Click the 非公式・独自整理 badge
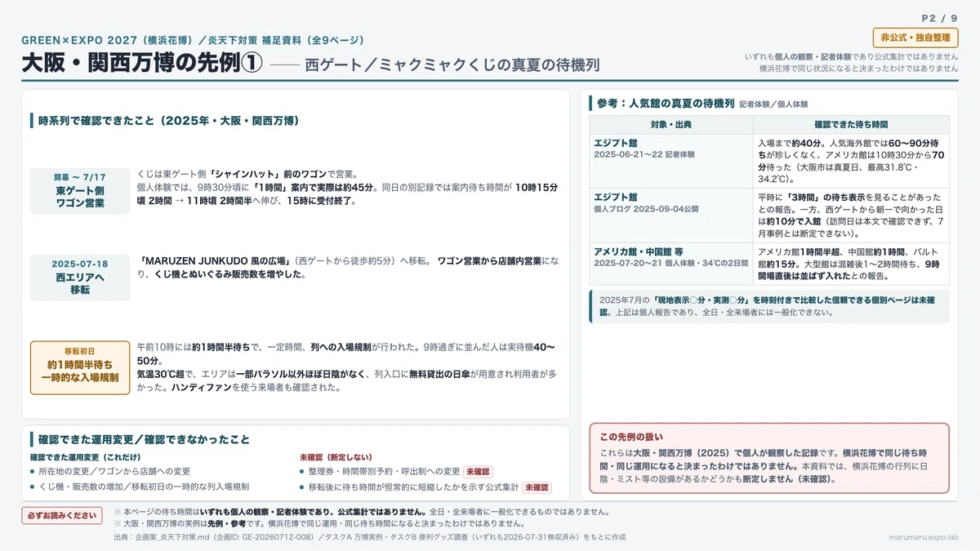 pyautogui.click(x=915, y=38)
